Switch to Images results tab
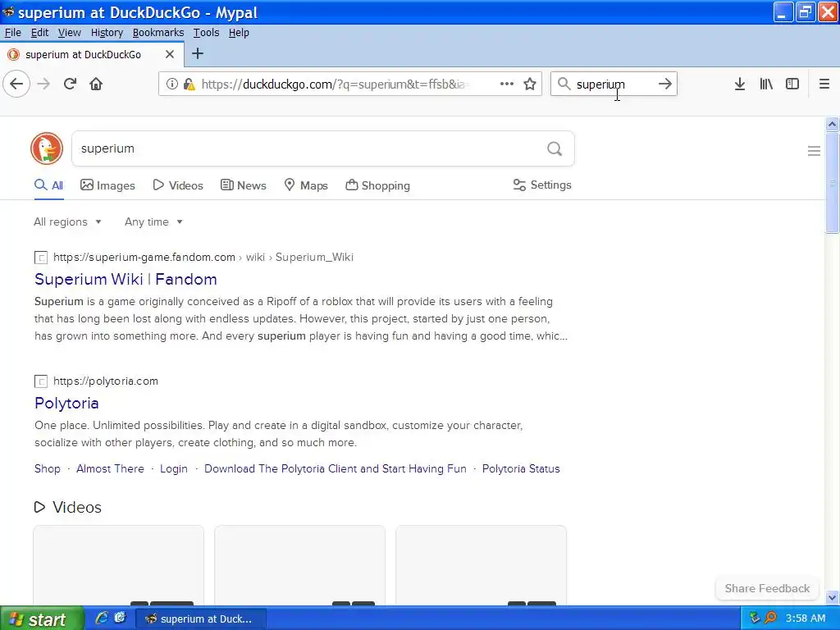 click(107, 185)
